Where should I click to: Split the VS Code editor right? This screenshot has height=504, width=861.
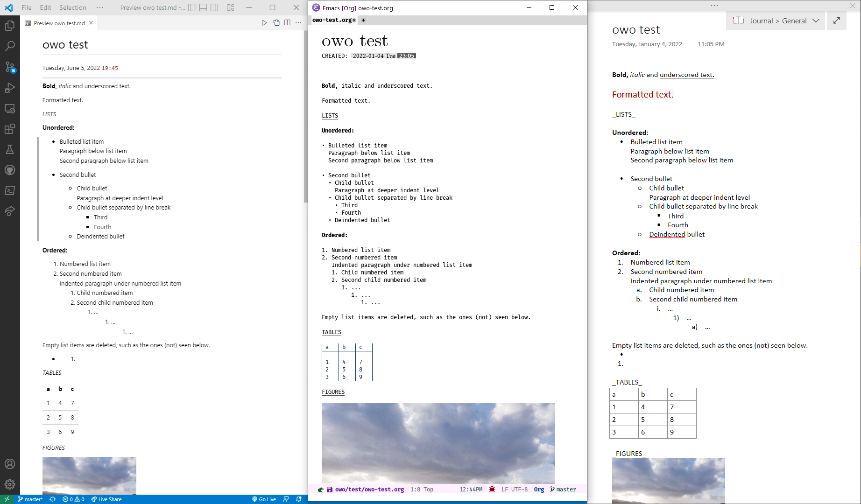287,23
